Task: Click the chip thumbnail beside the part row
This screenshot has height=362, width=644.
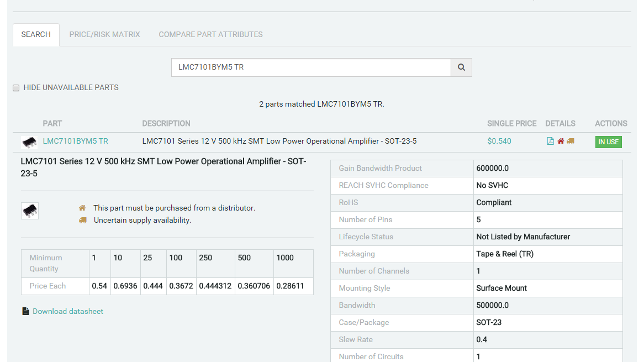Action: point(29,142)
